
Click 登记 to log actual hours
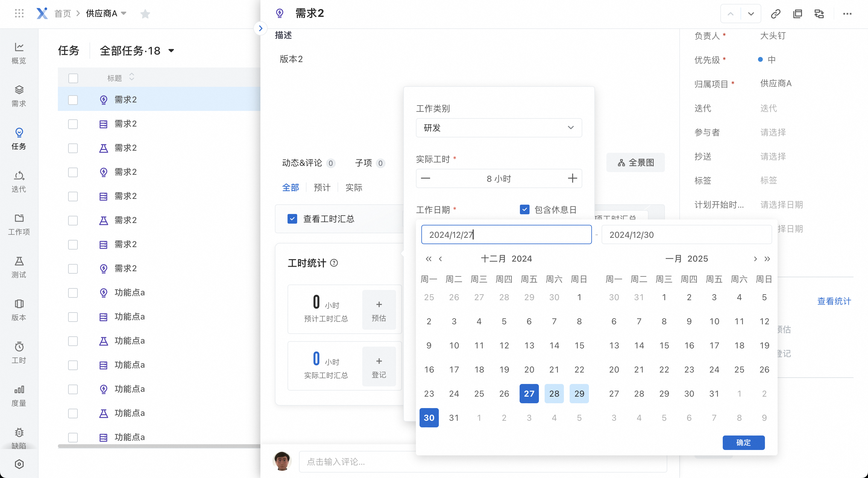[x=379, y=366]
